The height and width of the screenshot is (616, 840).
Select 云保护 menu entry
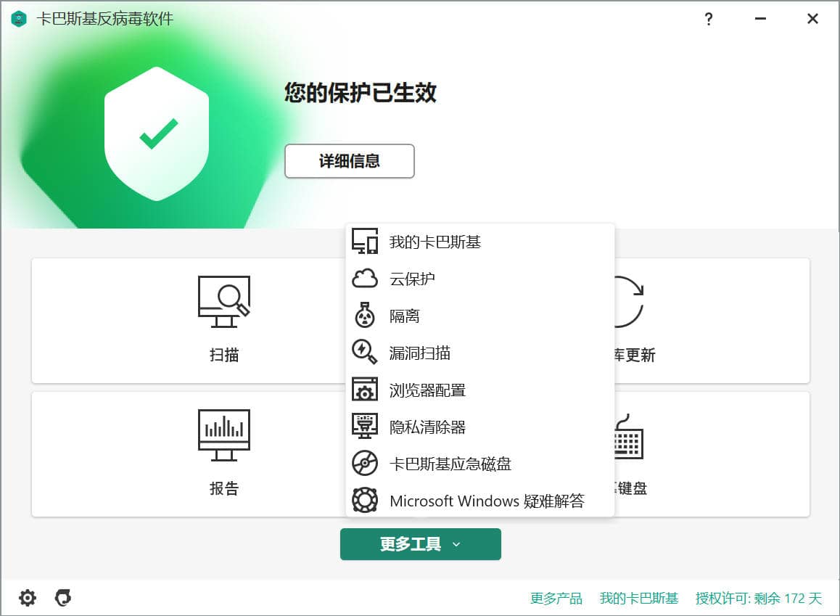[480, 279]
